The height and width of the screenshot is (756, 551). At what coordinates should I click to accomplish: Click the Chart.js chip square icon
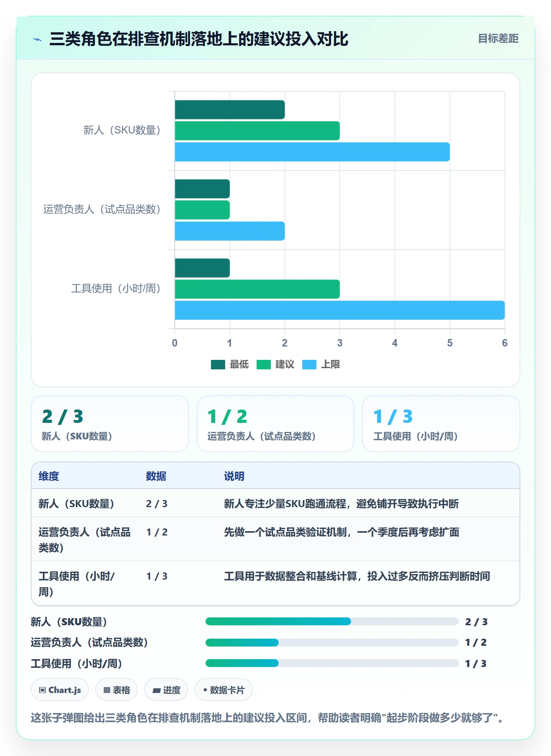tap(42, 690)
